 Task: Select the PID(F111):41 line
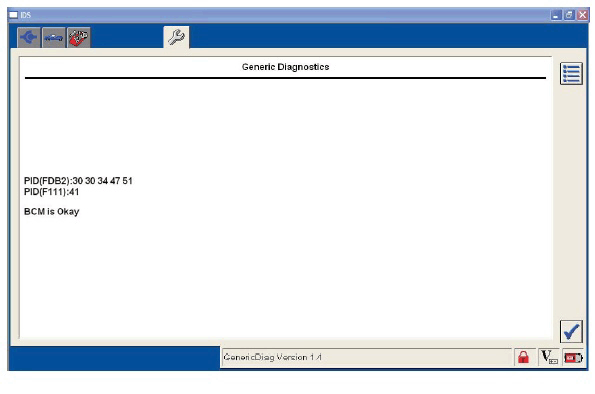pyautogui.click(x=51, y=192)
